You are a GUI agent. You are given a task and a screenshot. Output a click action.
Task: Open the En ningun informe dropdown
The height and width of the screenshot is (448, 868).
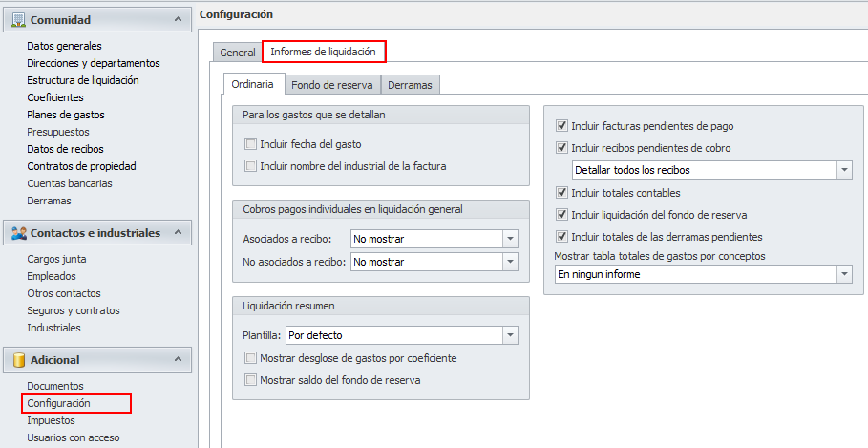click(x=843, y=275)
